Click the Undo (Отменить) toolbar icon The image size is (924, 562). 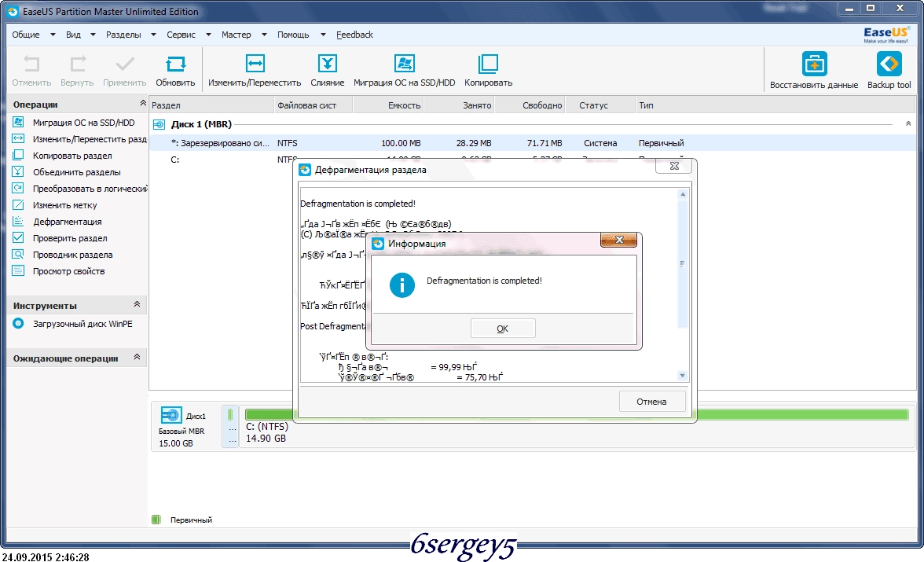click(31, 63)
